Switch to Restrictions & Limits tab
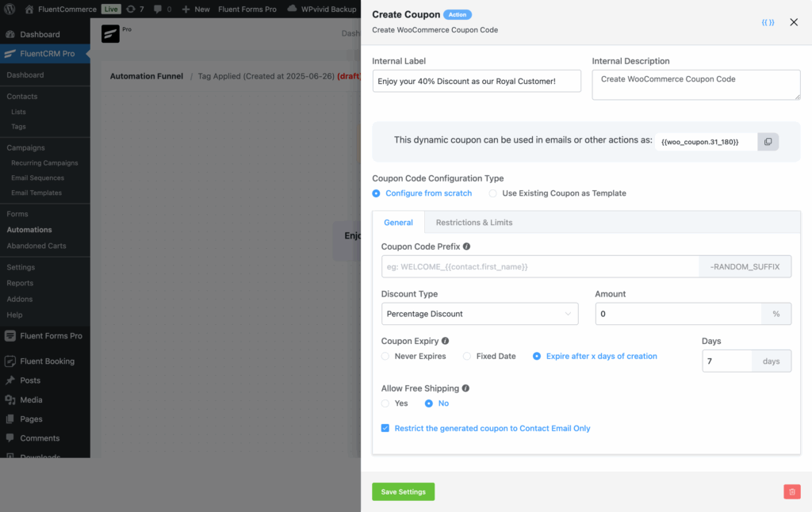The height and width of the screenshot is (512, 812). [x=474, y=222]
